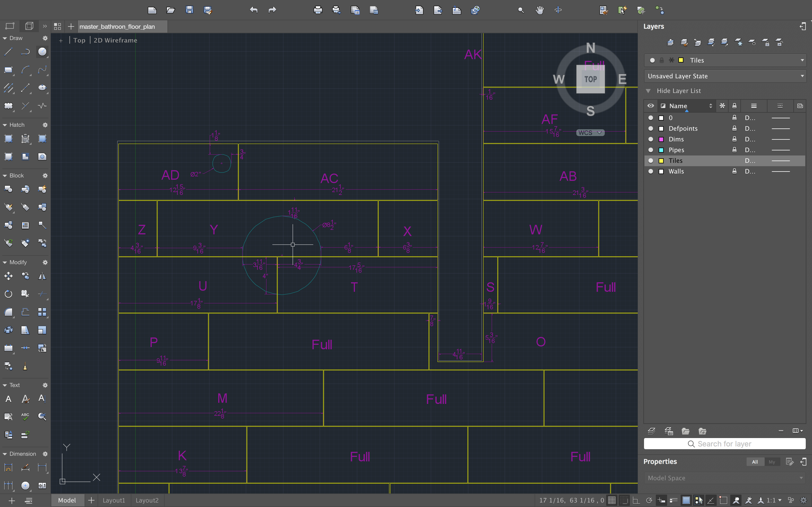This screenshot has height=507, width=812.
Task: Activate the Pan hand tool
Action: (539, 10)
